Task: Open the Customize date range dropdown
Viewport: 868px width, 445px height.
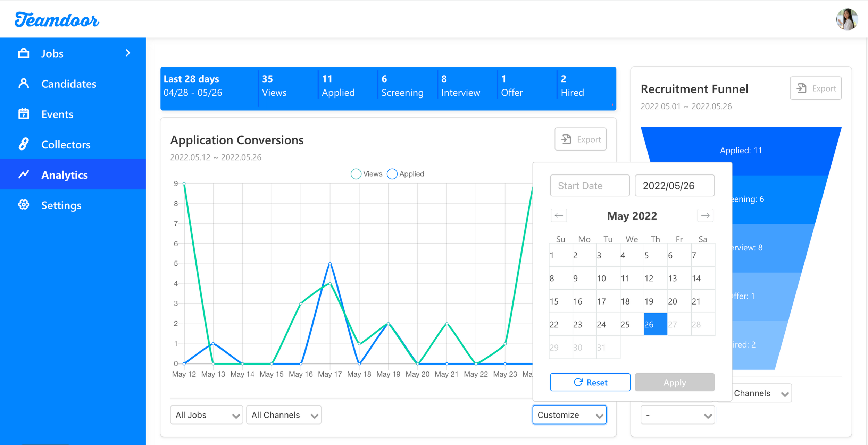Action: tap(569, 415)
